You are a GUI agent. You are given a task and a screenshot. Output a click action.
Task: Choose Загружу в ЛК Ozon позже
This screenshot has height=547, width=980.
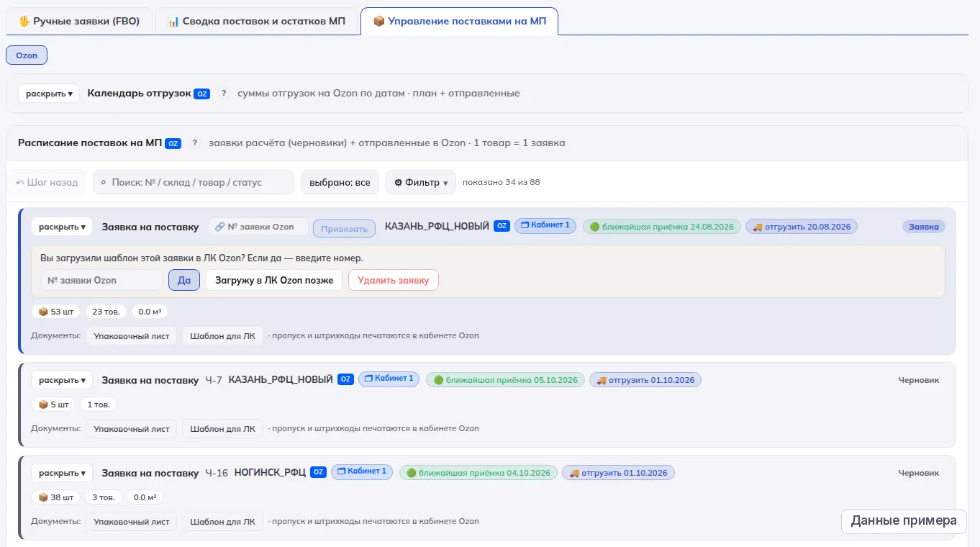[x=274, y=280]
